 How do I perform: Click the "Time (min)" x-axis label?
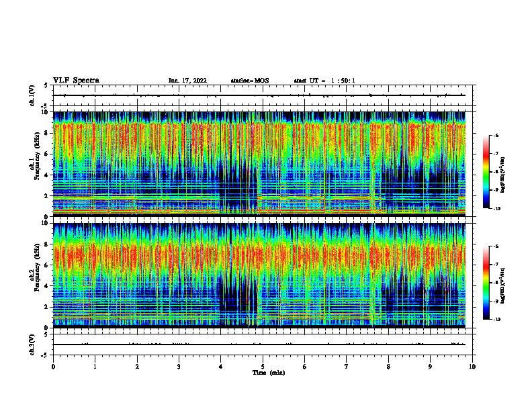pyautogui.click(x=269, y=373)
